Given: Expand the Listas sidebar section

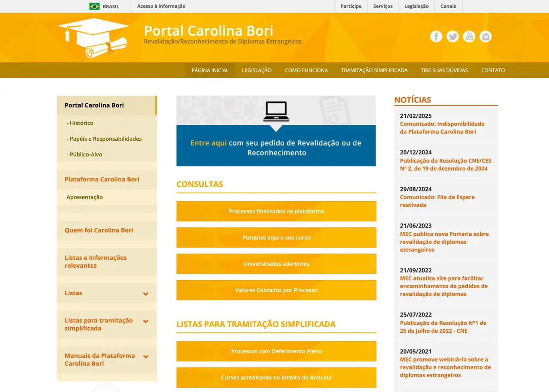Looking at the screenshot, I should [x=107, y=293].
